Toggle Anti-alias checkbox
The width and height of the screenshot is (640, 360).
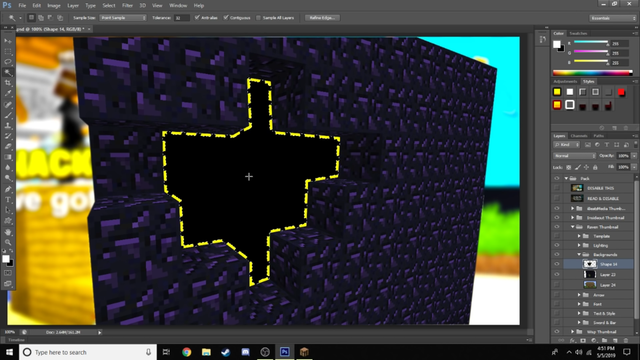pos(198,18)
